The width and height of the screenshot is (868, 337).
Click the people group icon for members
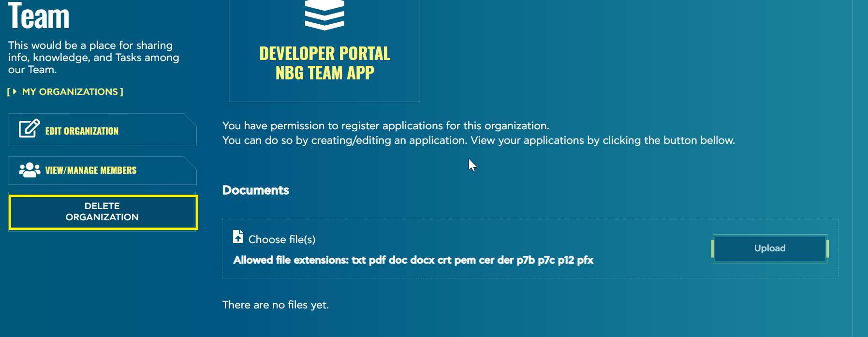point(29,170)
